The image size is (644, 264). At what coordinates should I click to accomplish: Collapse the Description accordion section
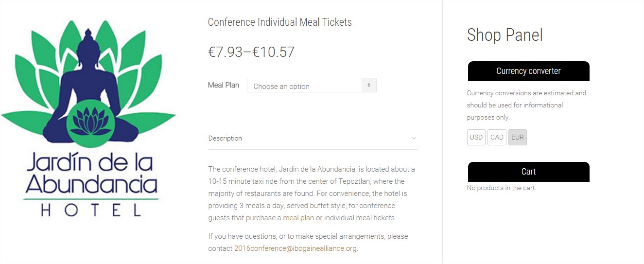point(313,138)
